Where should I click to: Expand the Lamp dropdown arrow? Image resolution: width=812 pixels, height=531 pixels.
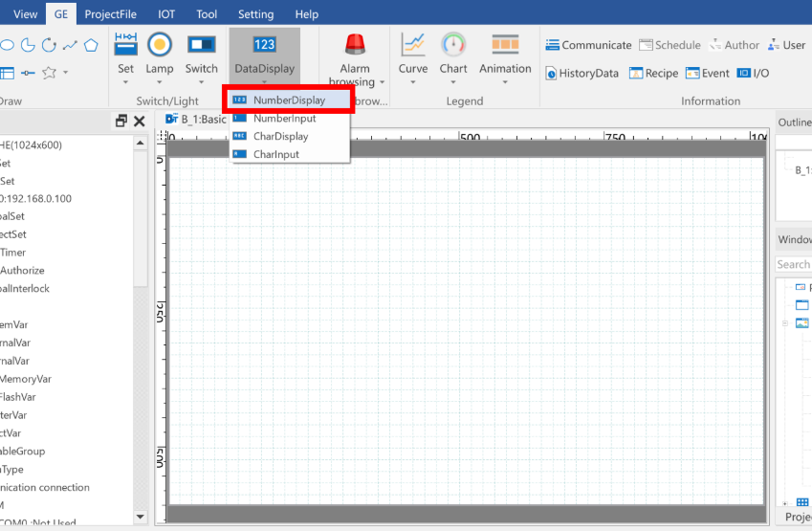tap(160, 82)
